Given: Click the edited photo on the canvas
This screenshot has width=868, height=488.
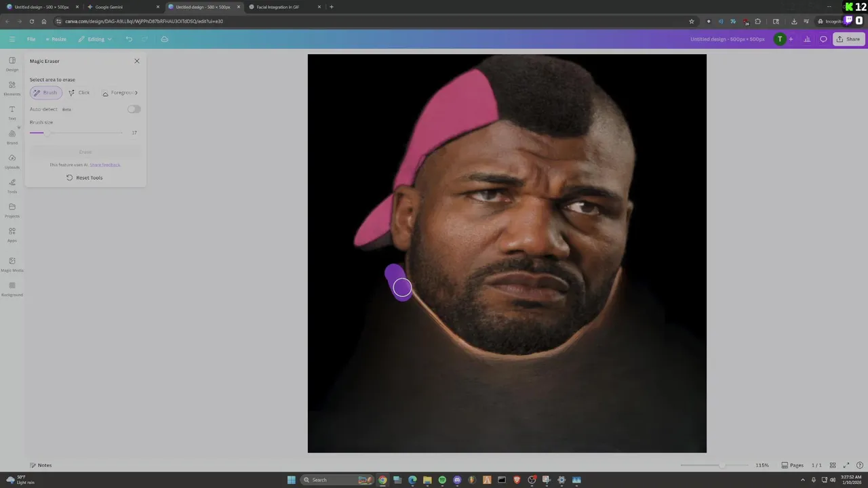Looking at the screenshot, I should [x=507, y=253].
